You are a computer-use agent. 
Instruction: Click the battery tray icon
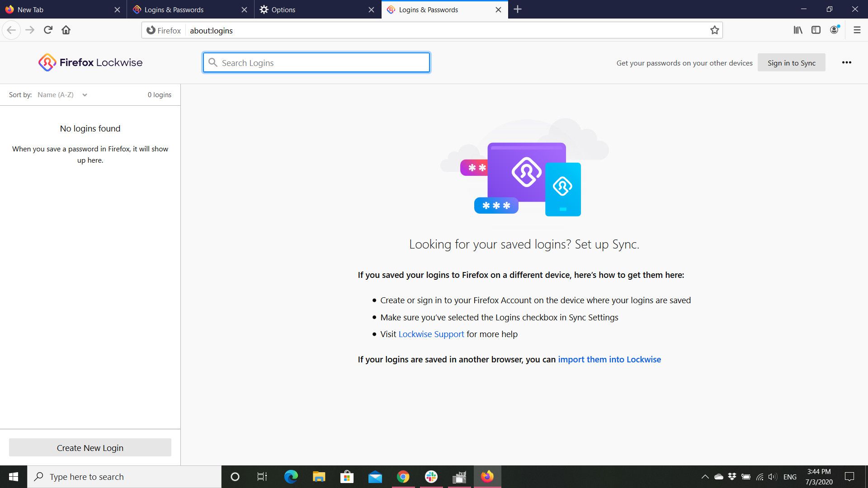point(746,477)
